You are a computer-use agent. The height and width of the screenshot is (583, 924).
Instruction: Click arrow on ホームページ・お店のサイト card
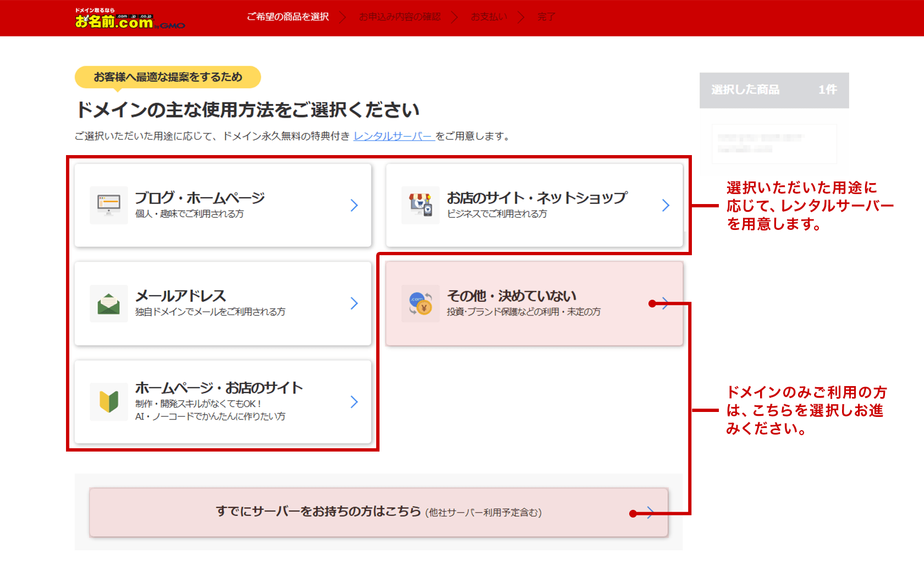[x=354, y=402]
